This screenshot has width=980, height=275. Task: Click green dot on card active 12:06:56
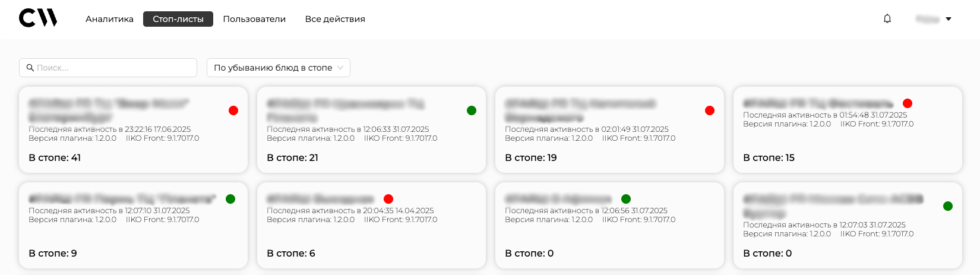coord(626,199)
